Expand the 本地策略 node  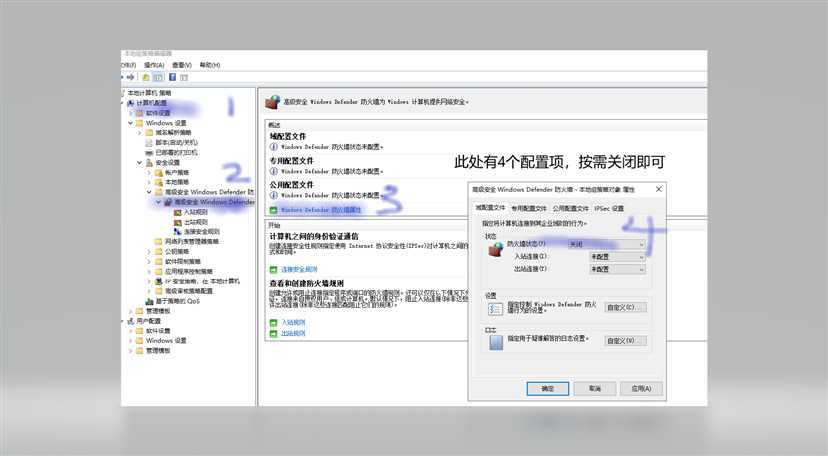point(149,182)
